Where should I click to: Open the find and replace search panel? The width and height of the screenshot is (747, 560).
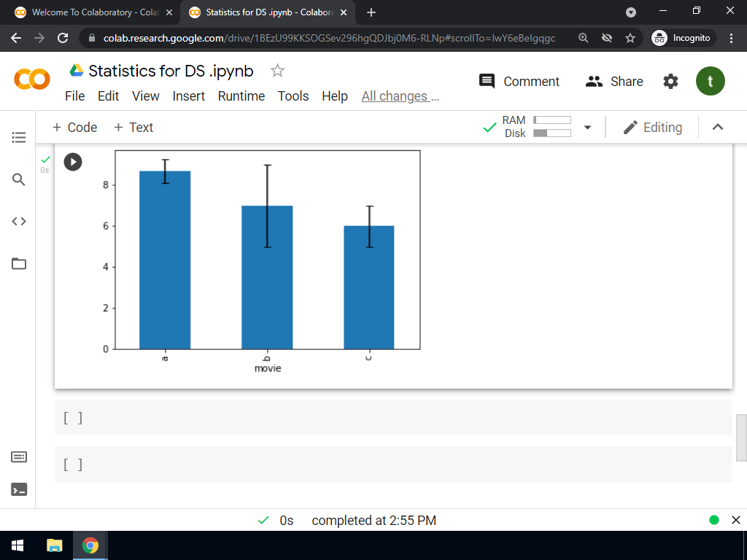[18, 179]
